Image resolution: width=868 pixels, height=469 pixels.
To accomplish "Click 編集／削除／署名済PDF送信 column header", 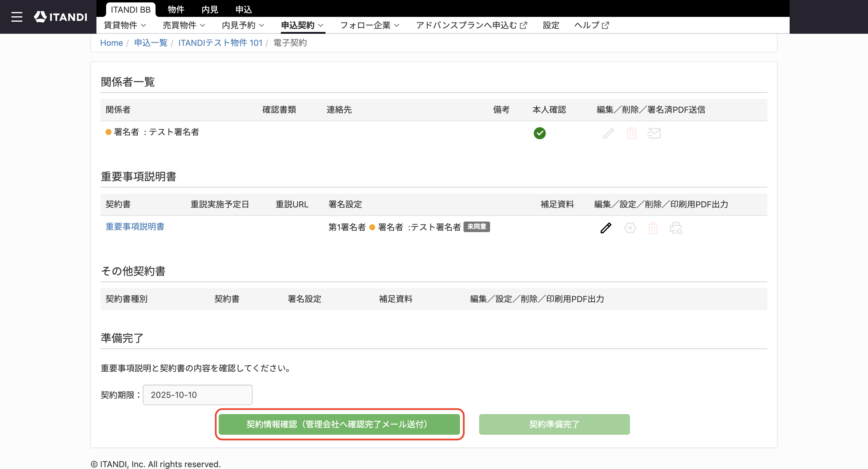I will (651, 109).
